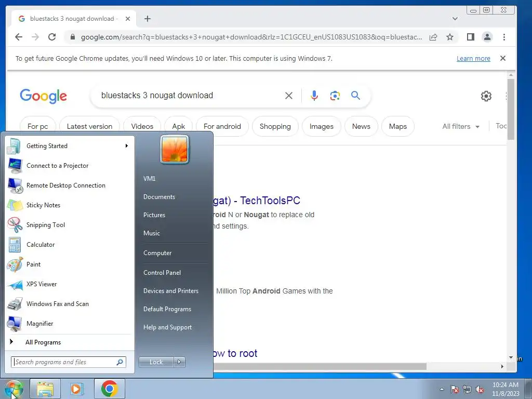
Task: Expand Getting Started submenu arrow
Action: tap(127, 146)
